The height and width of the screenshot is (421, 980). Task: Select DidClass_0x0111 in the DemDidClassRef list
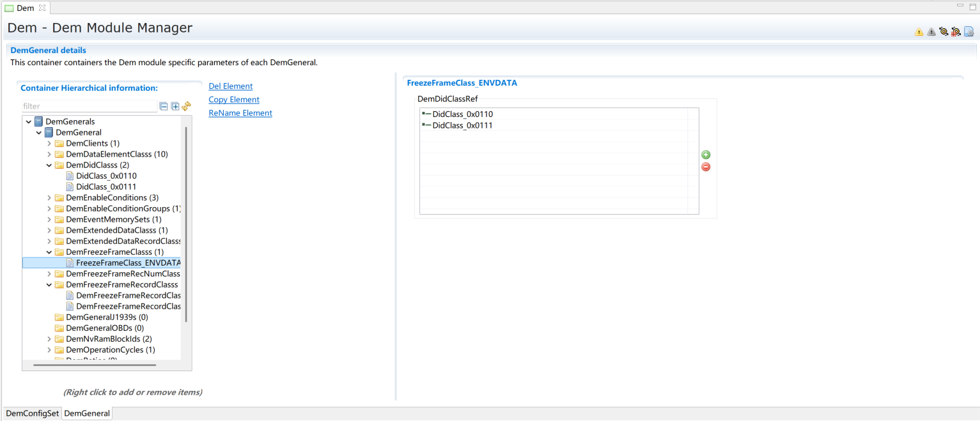(x=462, y=126)
